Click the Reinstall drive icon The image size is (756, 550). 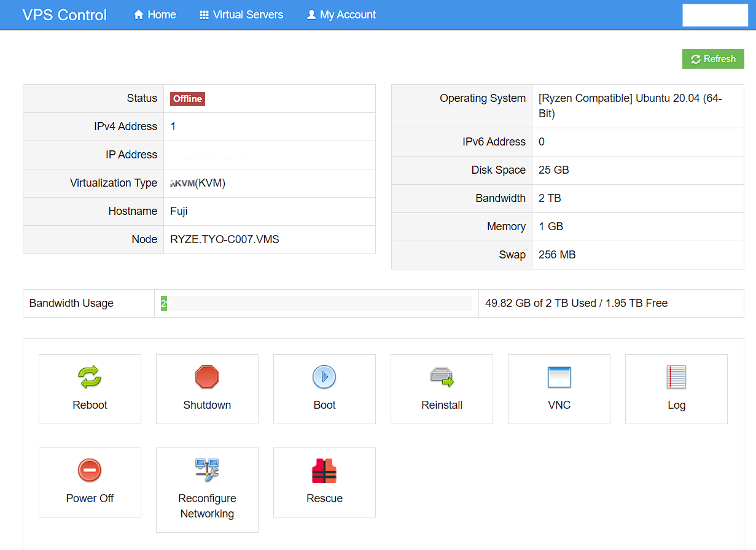442,376
